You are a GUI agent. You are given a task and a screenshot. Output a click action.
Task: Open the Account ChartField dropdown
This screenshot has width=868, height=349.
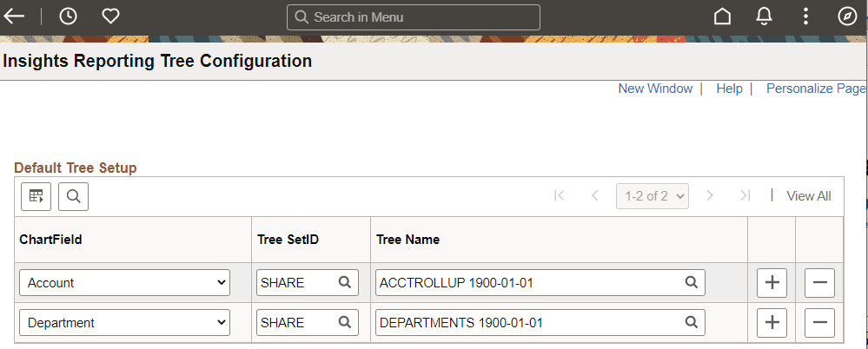124,283
